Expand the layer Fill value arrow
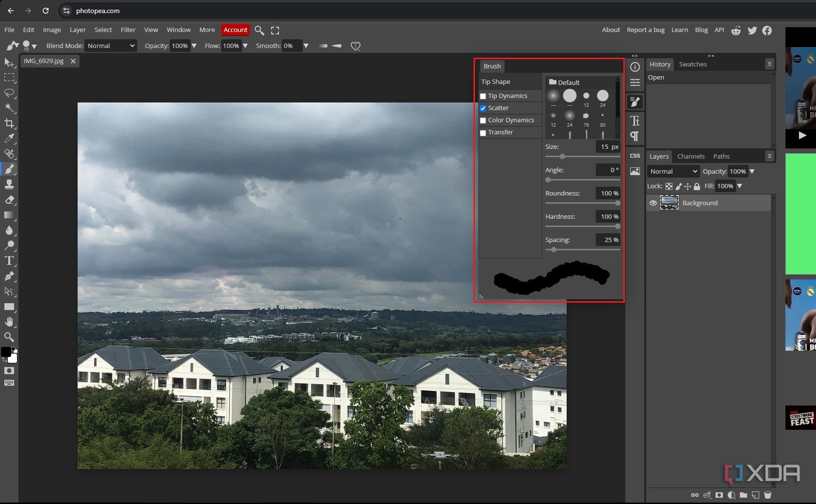This screenshot has height=504, width=816. 740,186
